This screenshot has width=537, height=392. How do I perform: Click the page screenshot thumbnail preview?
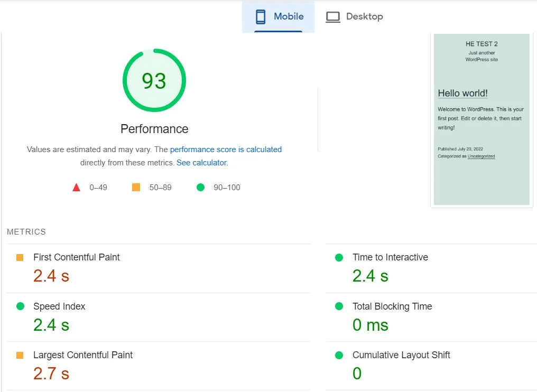(482, 119)
